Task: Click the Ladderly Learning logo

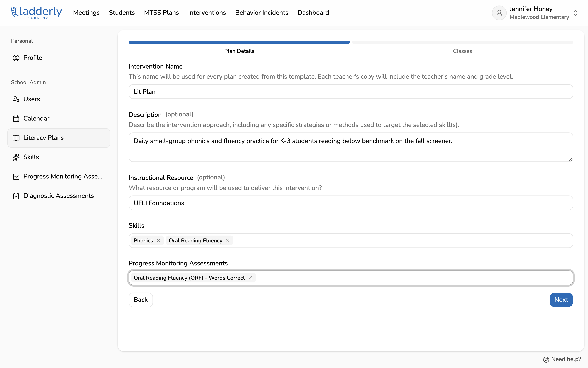Action: [36, 13]
